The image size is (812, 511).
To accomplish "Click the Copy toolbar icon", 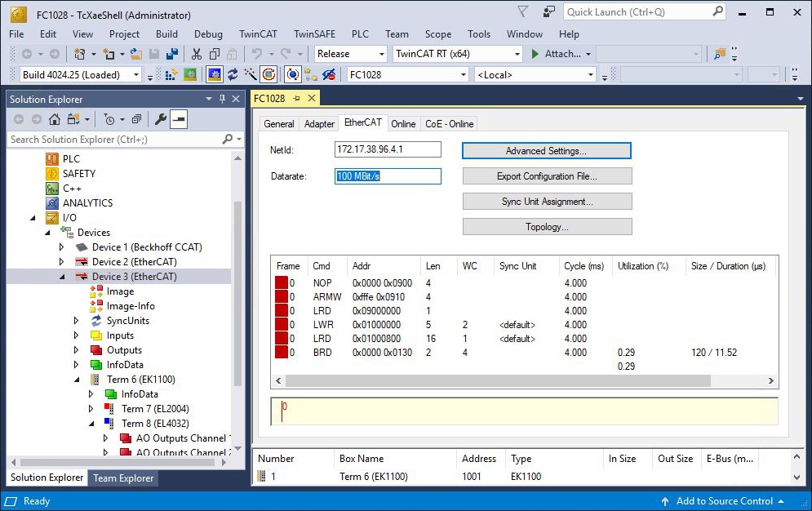I will tap(215, 54).
